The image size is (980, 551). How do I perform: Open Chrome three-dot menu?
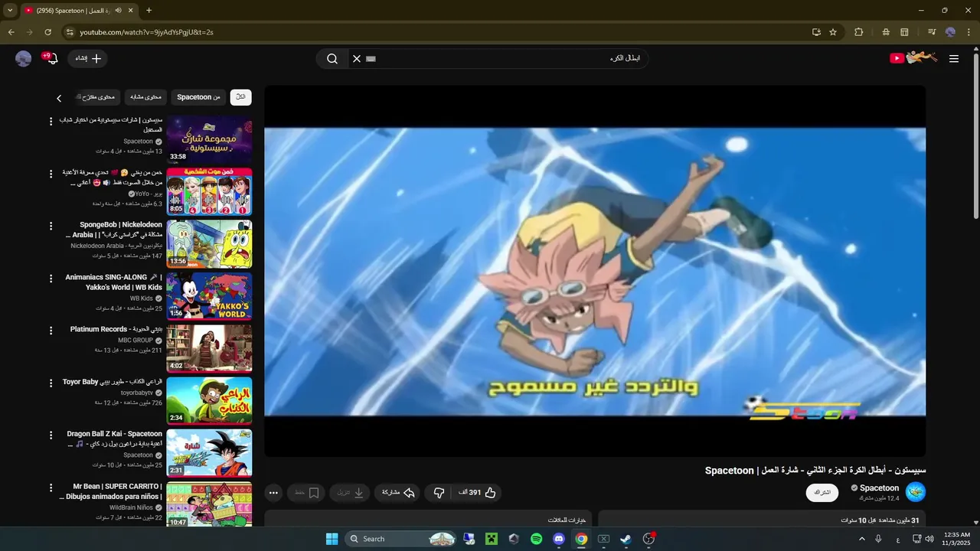click(969, 32)
